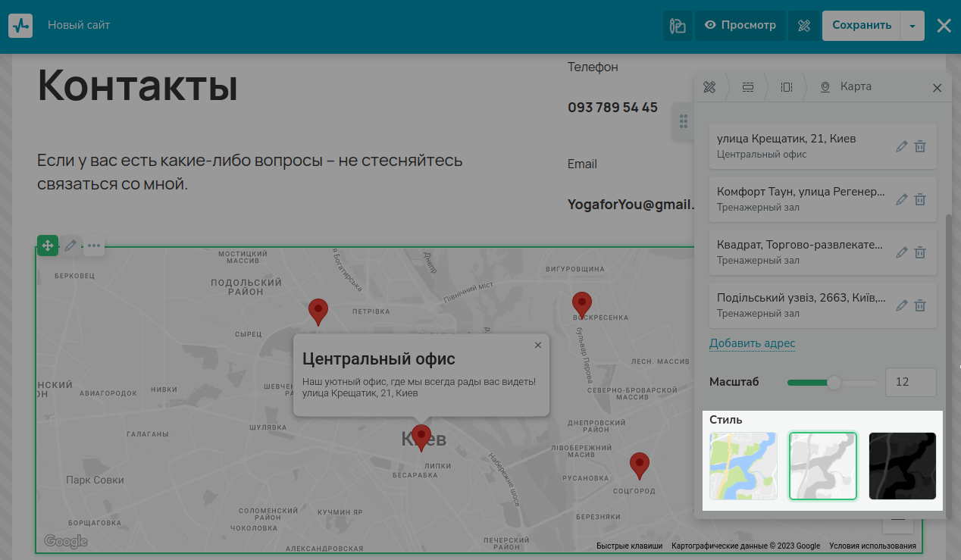Open the three-dots menu above map
961x560 pixels.
coord(93,246)
